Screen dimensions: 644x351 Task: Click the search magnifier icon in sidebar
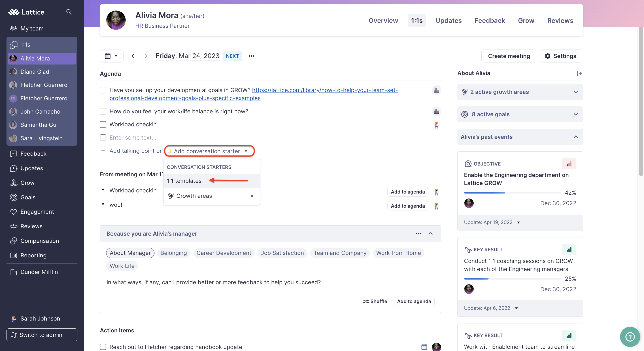[x=69, y=12]
